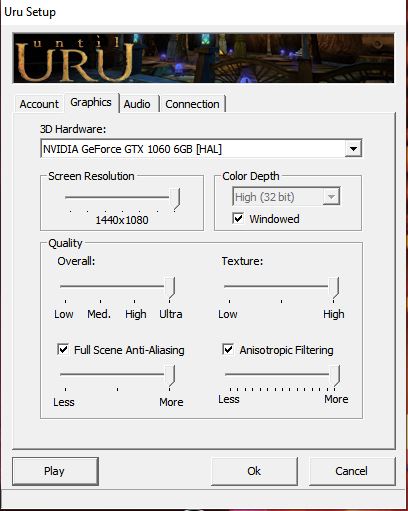Viewport: 408px width, 511px height.
Task: Click the Ultra label under Overall
Action: click(x=171, y=314)
